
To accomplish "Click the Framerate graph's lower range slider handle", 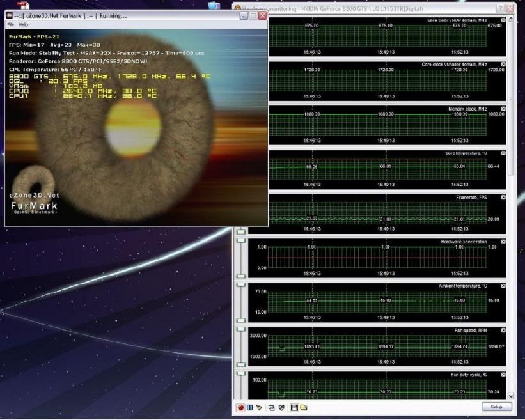I will click(x=241, y=232).
